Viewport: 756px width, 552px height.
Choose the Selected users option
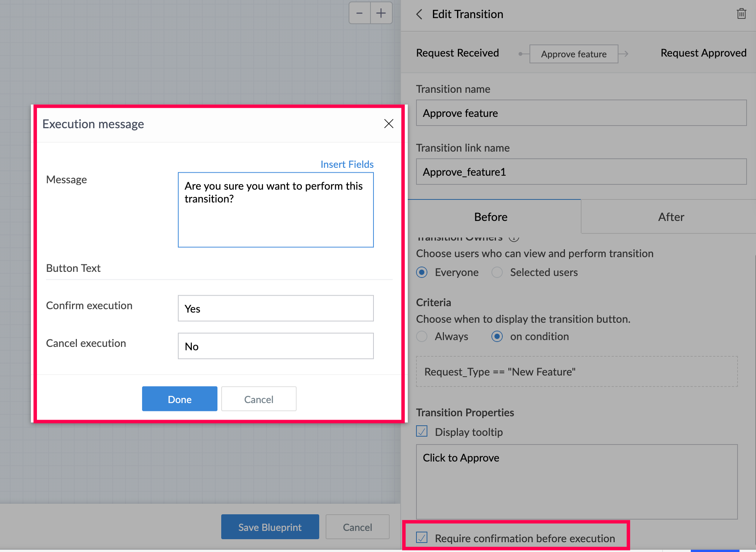[x=497, y=272]
